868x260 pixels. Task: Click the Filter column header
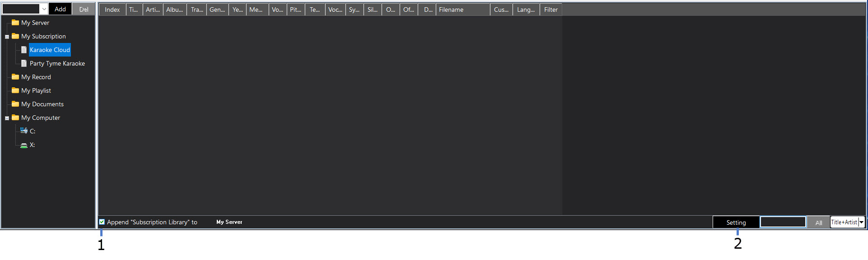(551, 9)
